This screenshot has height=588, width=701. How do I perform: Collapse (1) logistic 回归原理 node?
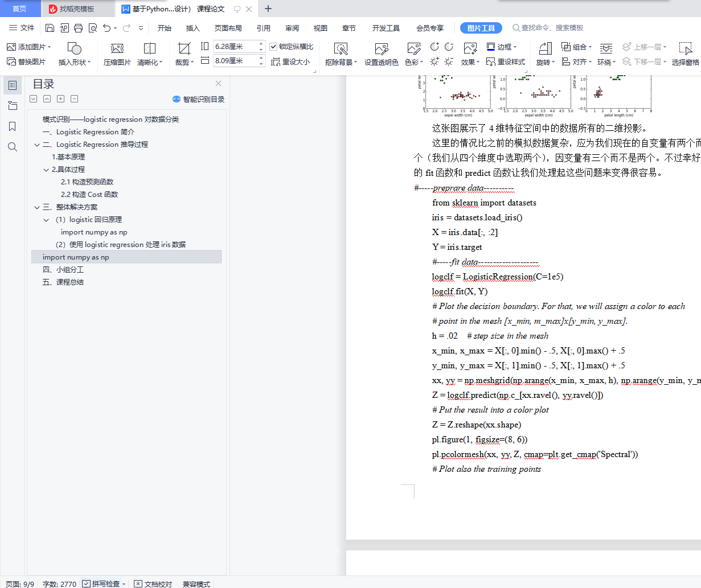point(46,220)
